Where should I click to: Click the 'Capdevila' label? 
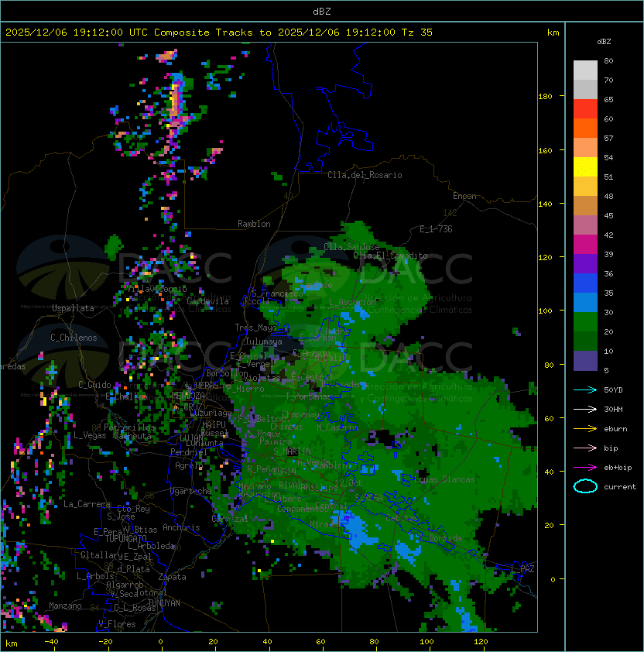(x=207, y=300)
